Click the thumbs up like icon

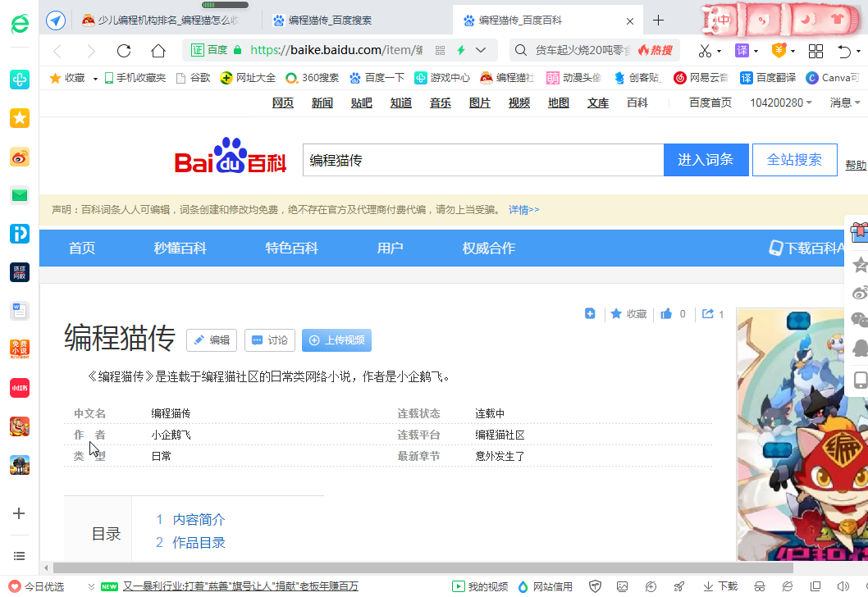pos(666,314)
